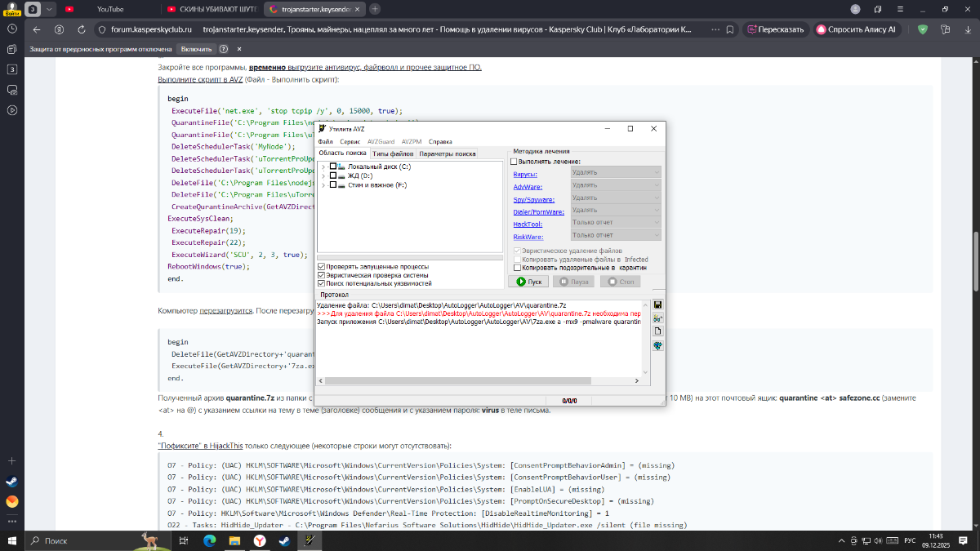Open the HackTool action dropdown
980x551 pixels.
(x=615, y=223)
